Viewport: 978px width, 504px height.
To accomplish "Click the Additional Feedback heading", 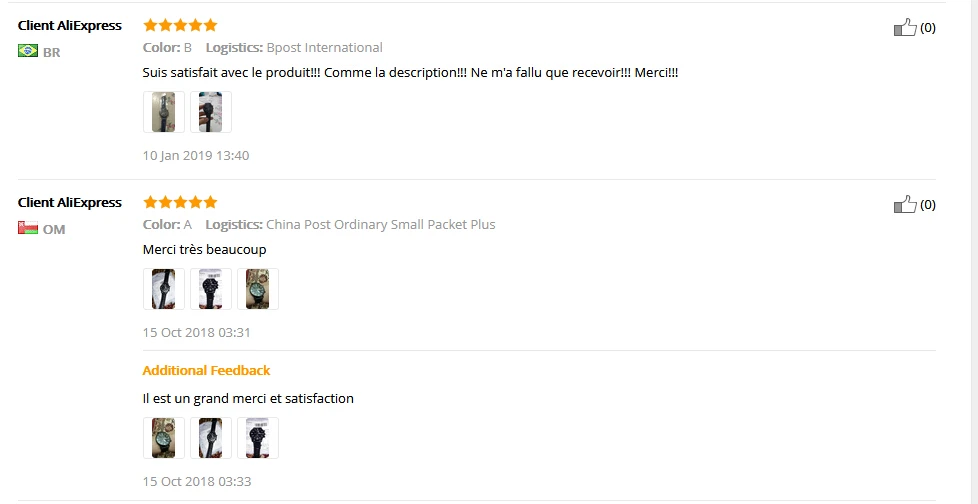I will (207, 370).
